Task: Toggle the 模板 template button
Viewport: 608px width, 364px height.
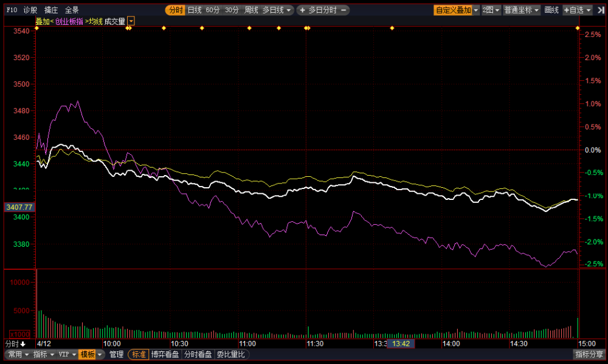Action: click(87, 354)
